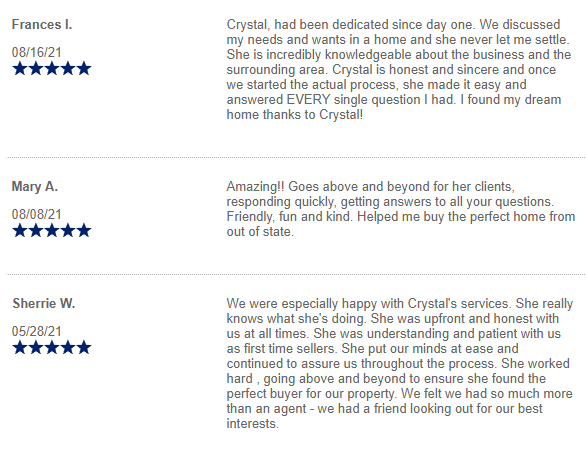Click Mary A.'s review starting with Amazing!!
Image resolution: width=586 pixels, height=454 pixels.
(x=401, y=209)
